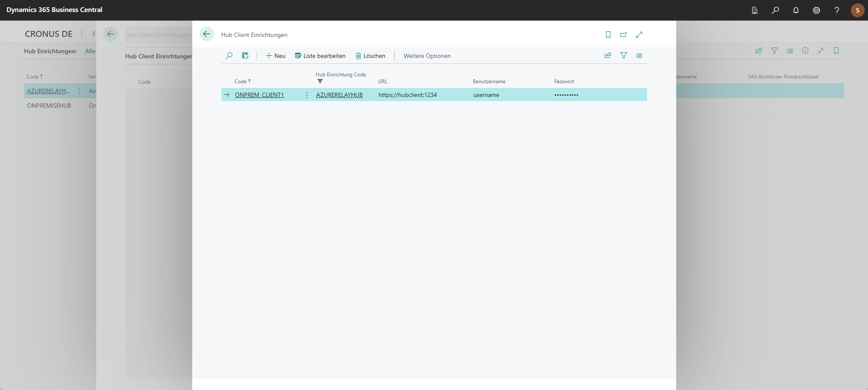Open Weitere Optionen menu

(x=427, y=56)
